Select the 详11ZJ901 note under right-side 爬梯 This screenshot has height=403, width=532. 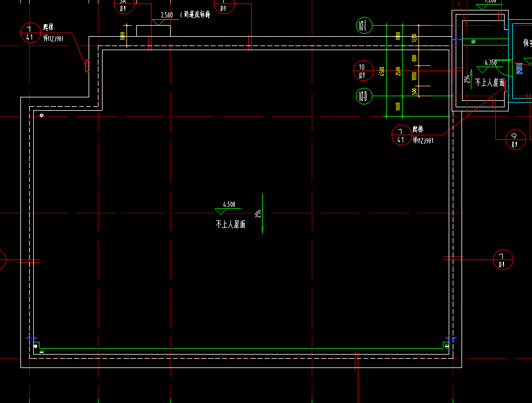tap(423, 141)
